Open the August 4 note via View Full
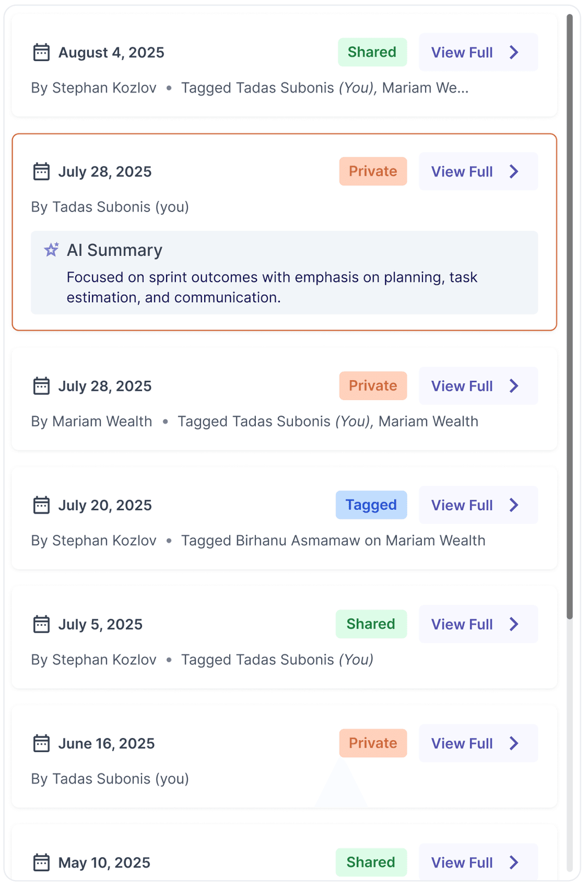Image resolution: width=588 pixels, height=891 pixels. coord(478,52)
